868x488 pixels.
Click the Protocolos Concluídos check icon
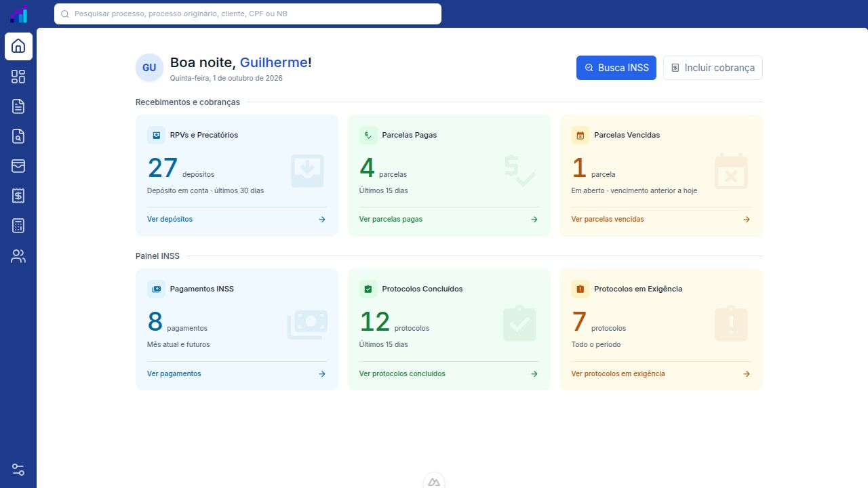coord(368,289)
